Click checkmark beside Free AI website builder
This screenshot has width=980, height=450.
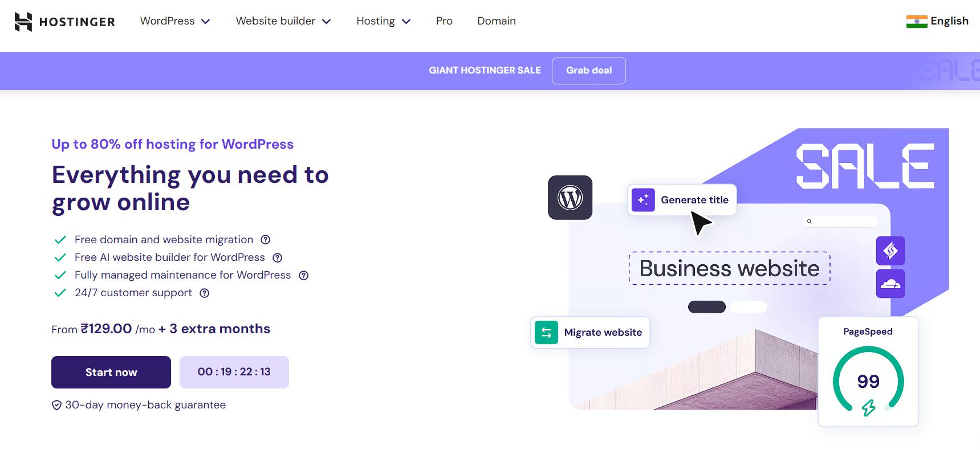[x=60, y=257]
